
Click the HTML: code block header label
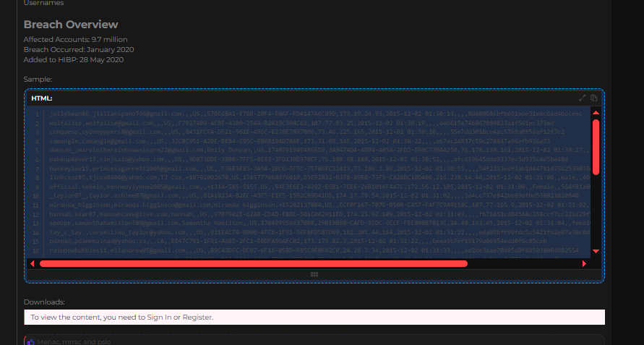42,98
